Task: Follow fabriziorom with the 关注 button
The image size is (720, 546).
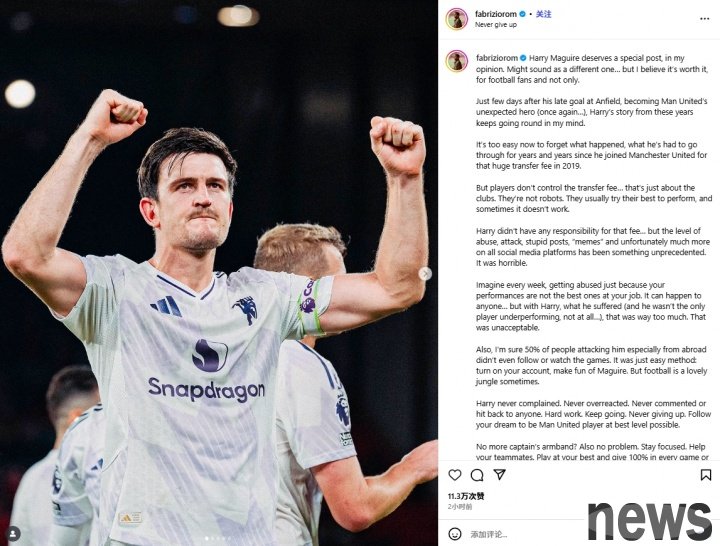Action: (543, 14)
